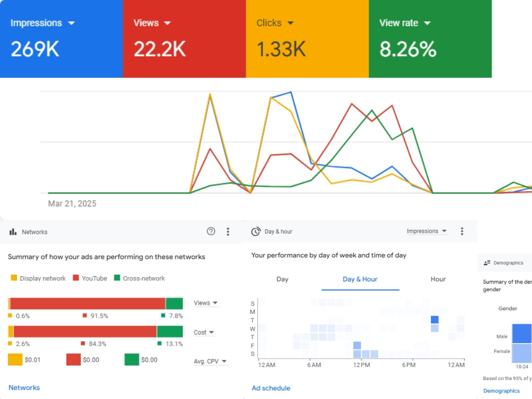Open the View rate metric dropdown

pos(405,23)
